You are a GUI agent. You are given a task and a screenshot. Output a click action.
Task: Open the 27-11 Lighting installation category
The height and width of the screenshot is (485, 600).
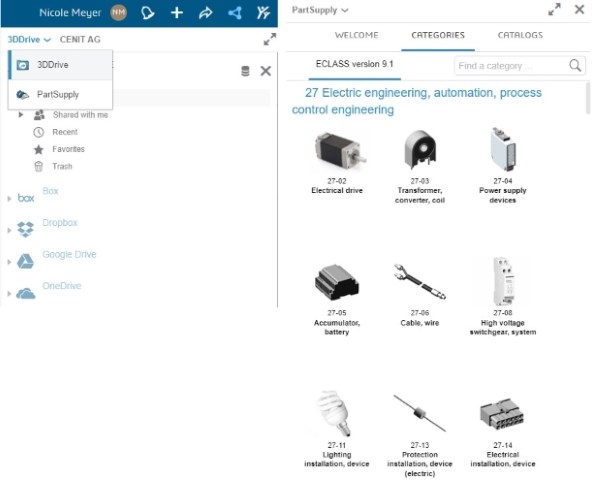337,429
